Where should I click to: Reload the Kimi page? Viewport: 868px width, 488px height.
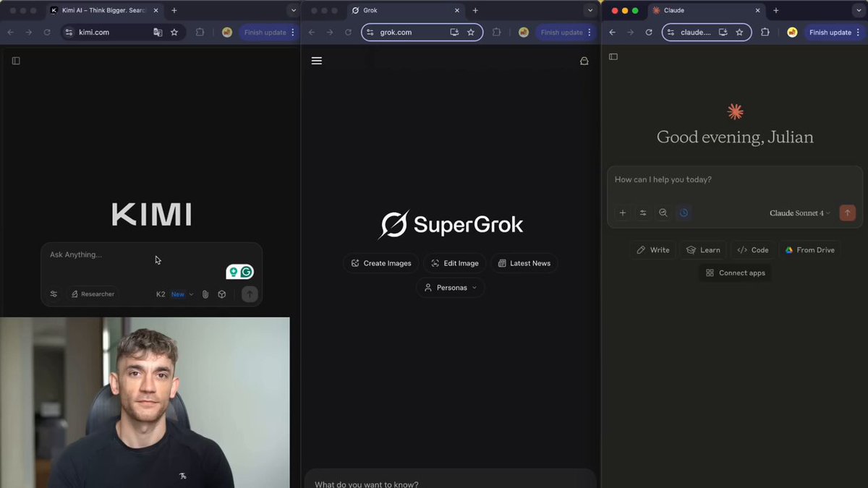coord(47,33)
